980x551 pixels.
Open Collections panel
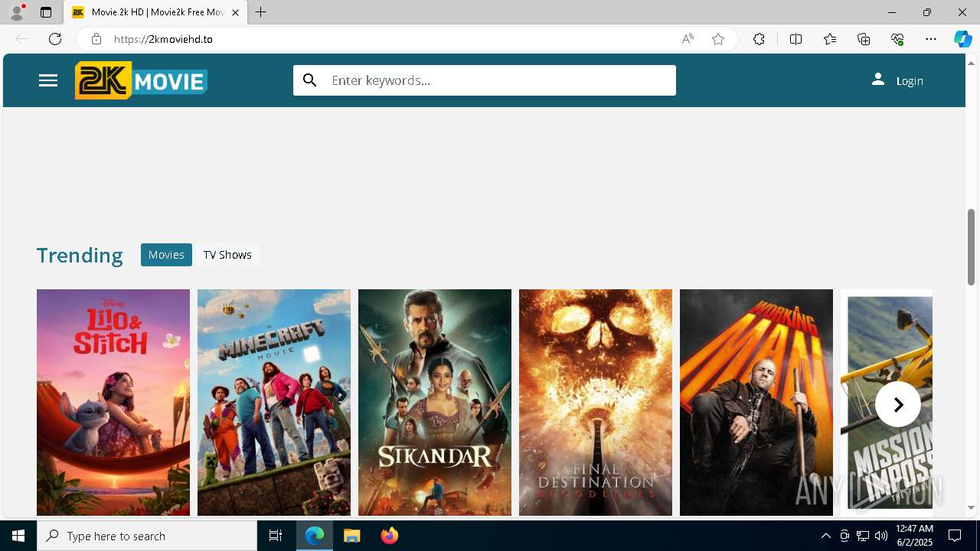pos(864,39)
